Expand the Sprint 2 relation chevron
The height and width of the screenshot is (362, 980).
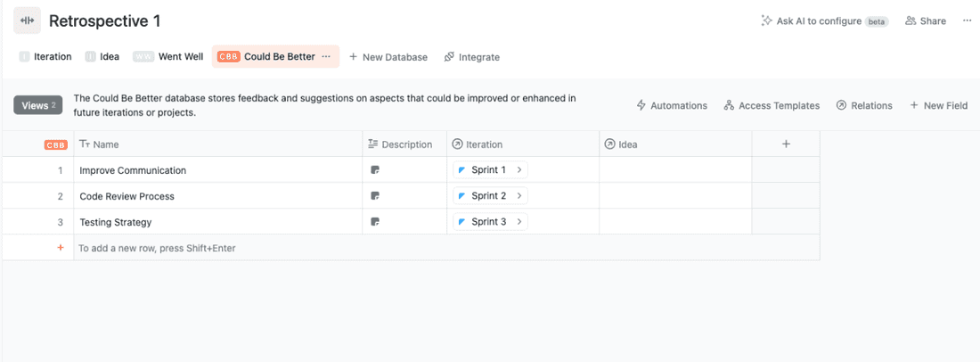coord(519,195)
